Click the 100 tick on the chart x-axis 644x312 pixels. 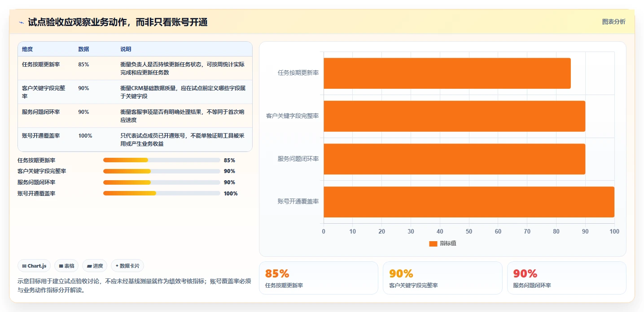614,231
